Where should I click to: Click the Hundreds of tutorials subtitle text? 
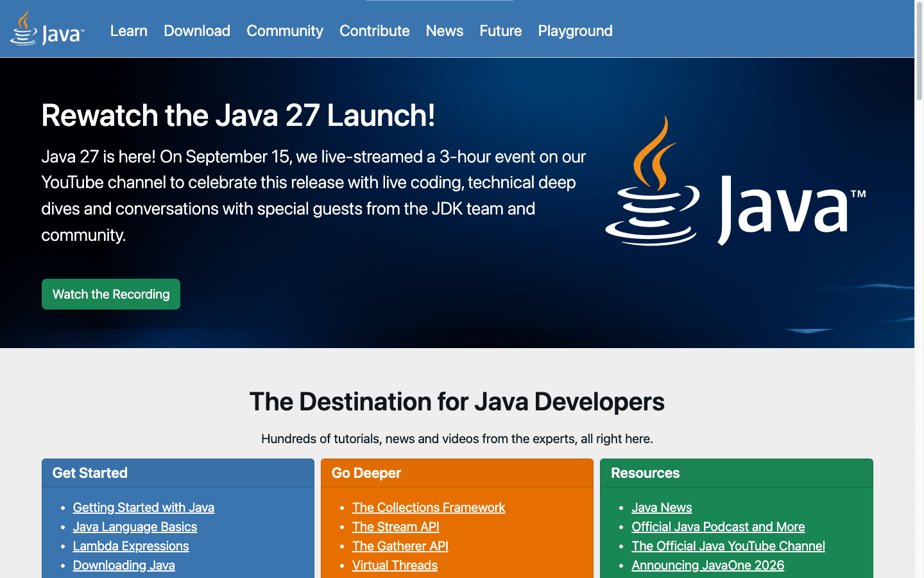point(457,439)
